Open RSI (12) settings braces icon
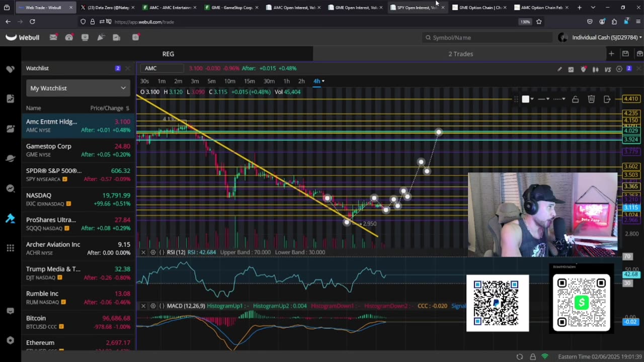 click(162, 252)
